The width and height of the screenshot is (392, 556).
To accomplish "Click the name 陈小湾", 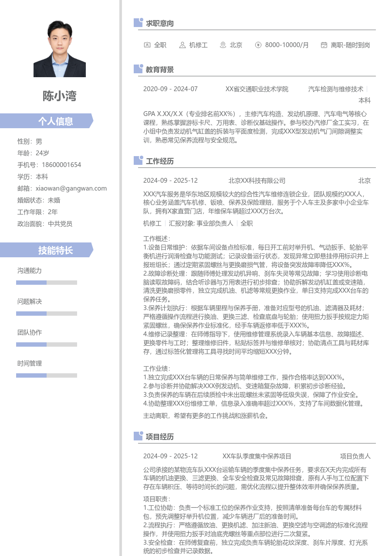I will click(x=59, y=97).
